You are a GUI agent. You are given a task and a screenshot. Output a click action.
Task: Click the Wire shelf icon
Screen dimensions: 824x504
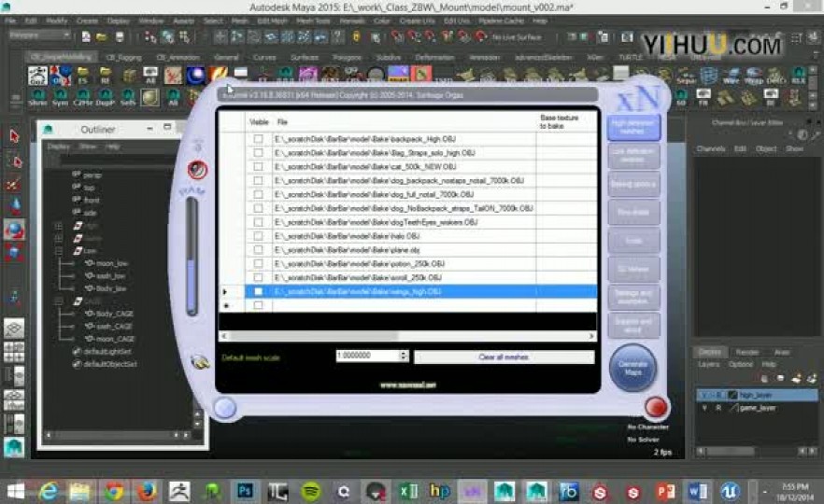731,76
